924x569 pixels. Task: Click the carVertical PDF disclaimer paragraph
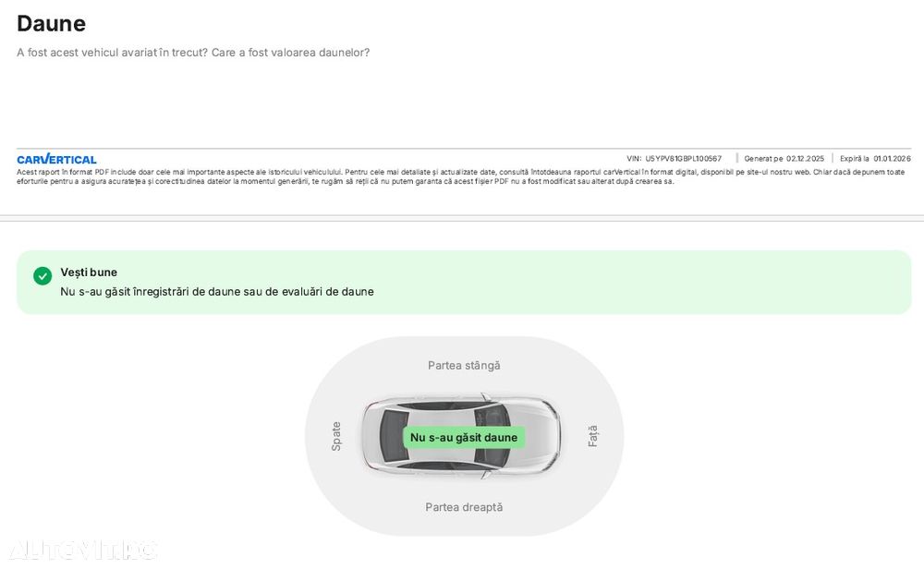point(460,176)
